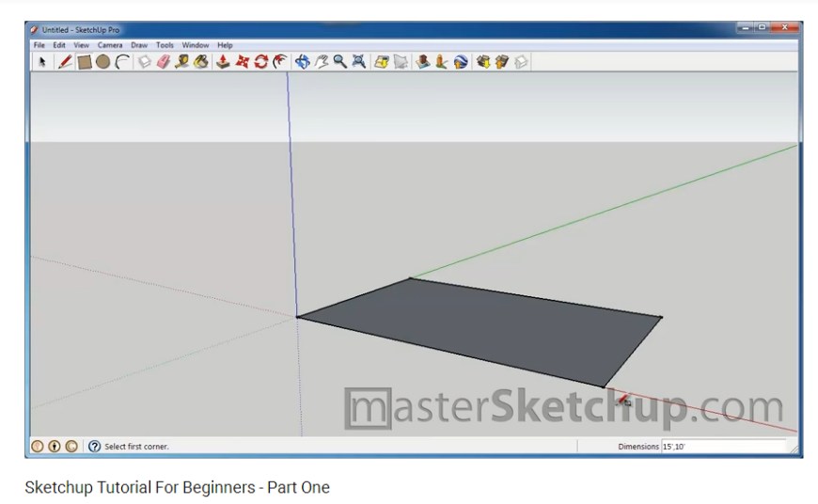Open the File menu
The image size is (818, 504).
[x=39, y=45]
